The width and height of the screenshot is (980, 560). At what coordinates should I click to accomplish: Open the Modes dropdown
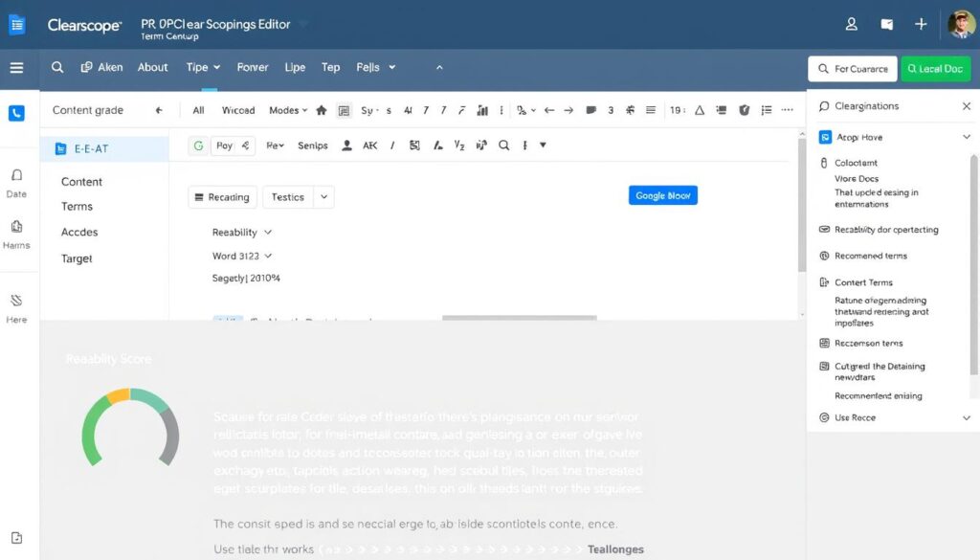click(x=288, y=110)
